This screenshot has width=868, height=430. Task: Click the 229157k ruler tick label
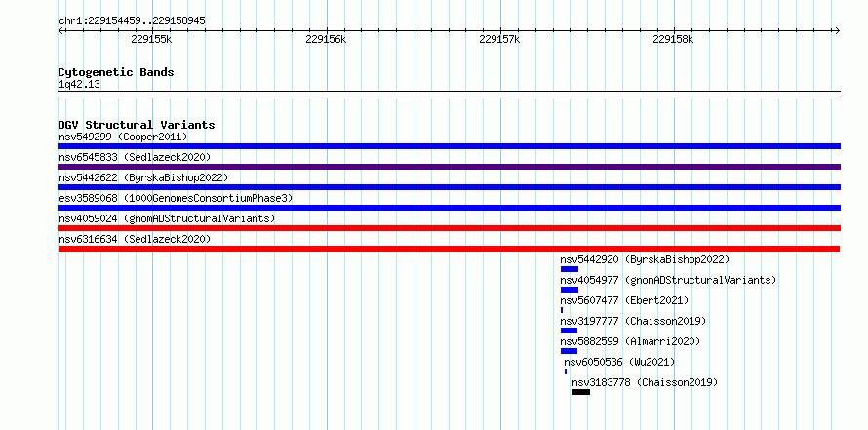(x=500, y=39)
